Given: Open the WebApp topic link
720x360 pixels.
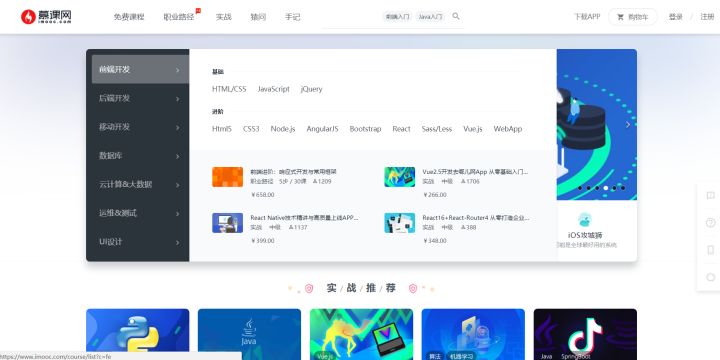Looking at the screenshot, I should pos(508,129).
